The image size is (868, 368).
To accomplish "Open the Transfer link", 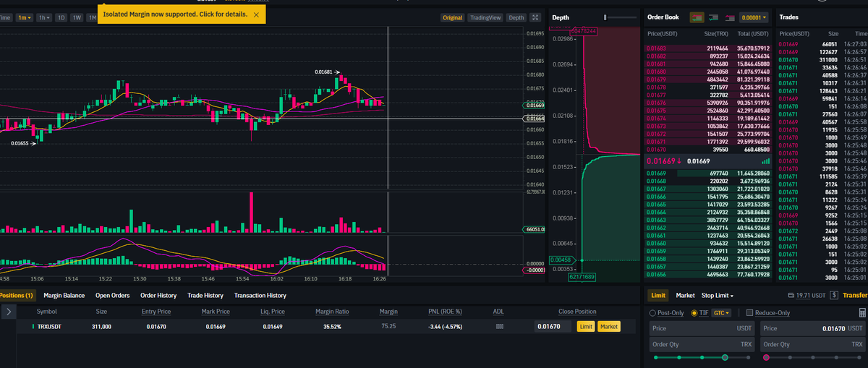I will click(855, 295).
